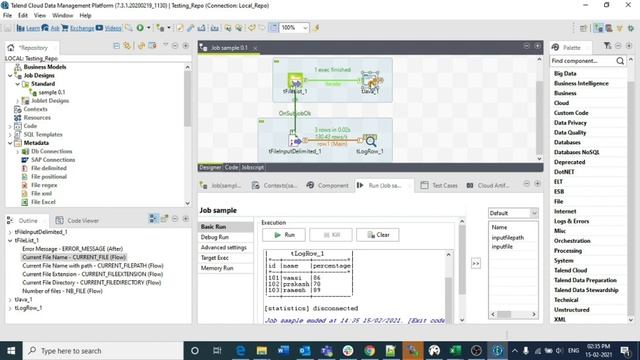
Task: Click the >> expand button beside contexts
Action: (x=476, y=263)
